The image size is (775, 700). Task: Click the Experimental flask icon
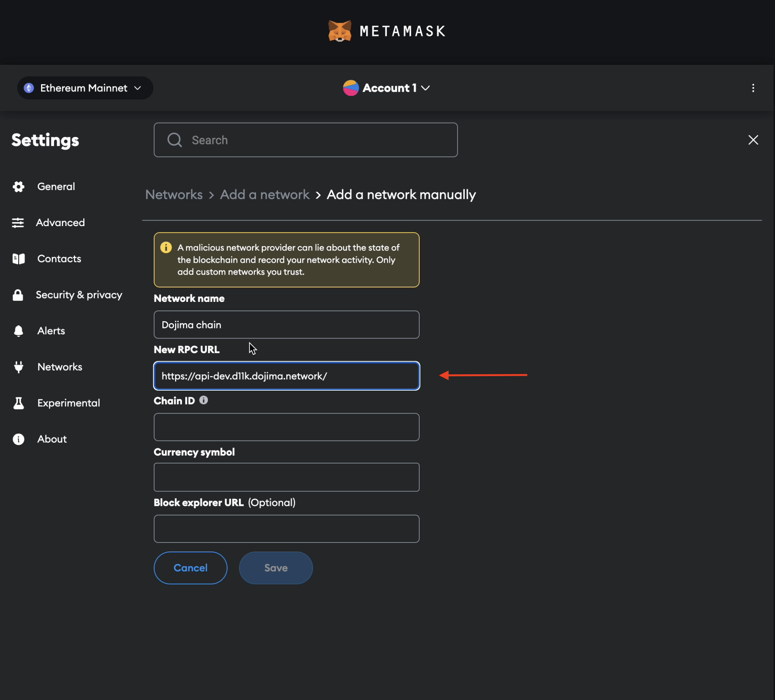pos(18,403)
